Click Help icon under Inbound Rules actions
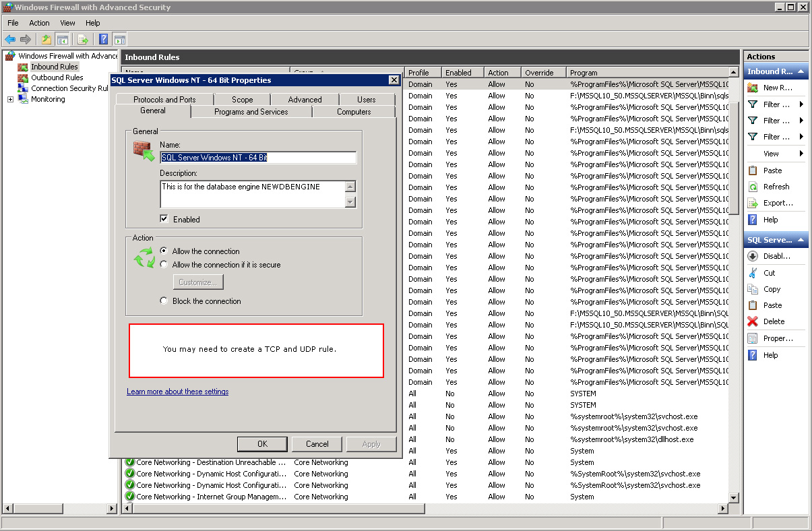This screenshot has width=812, height=531. [x=753, y=220]
